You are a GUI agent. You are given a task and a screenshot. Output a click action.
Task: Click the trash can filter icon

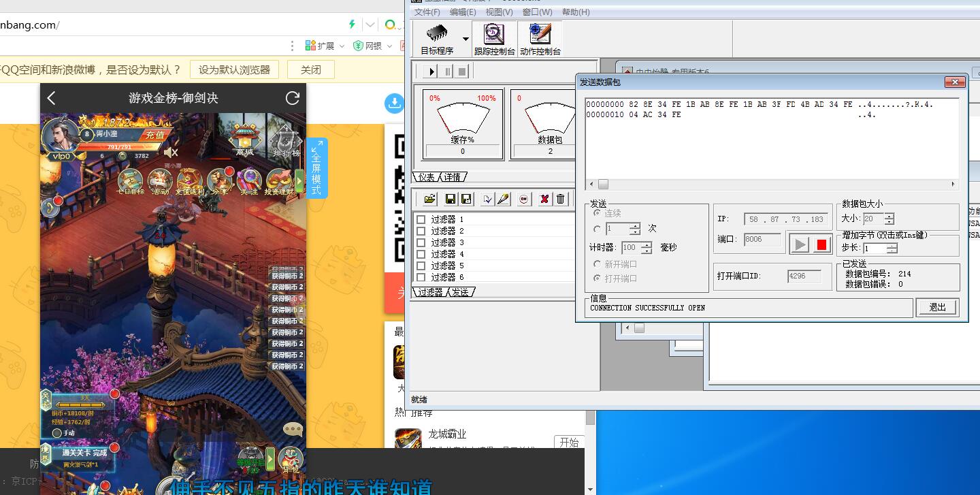pyautogui.click(x=561, y=199)
